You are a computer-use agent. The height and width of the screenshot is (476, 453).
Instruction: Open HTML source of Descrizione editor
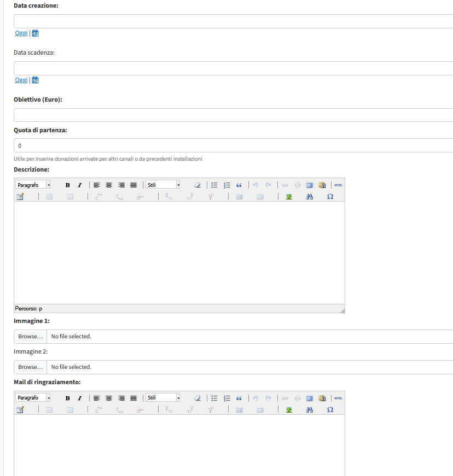(x=338, y=185)
